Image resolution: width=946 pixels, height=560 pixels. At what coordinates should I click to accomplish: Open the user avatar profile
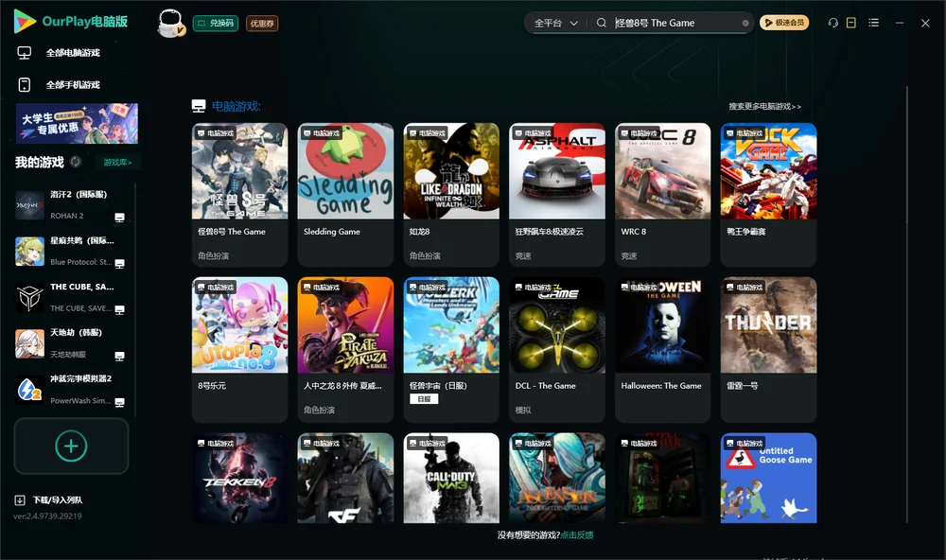tap(170, 23)
